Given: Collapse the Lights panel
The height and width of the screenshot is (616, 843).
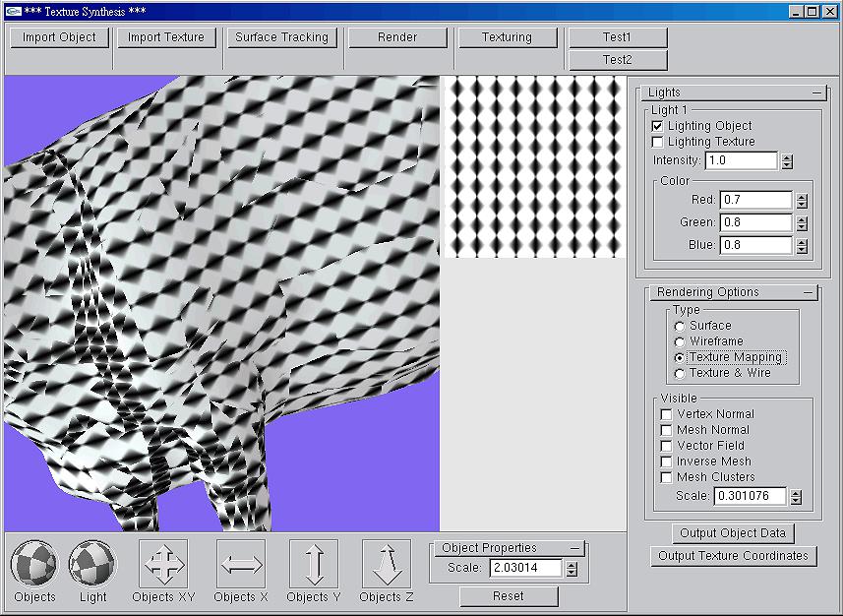Looking at the screenshot, I should pos(818,92).
